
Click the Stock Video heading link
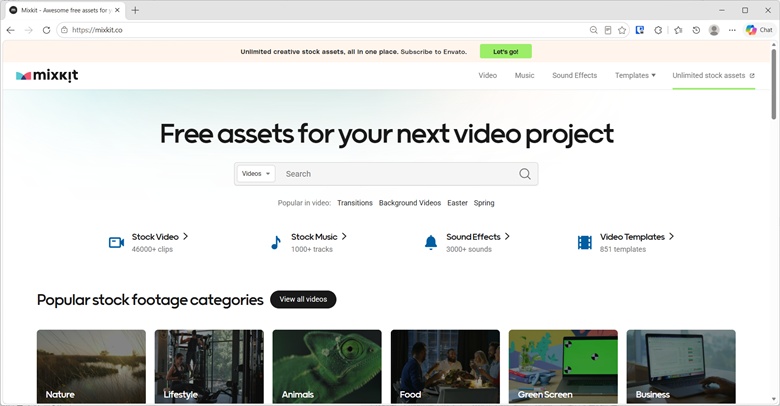click(155, 237)
